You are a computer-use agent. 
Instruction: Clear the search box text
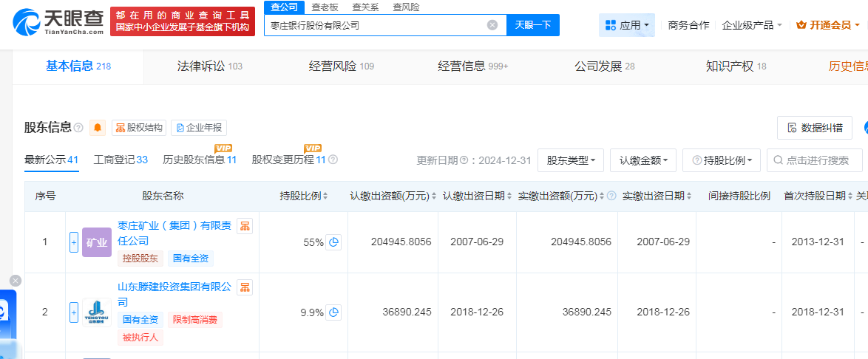point(492,25)
